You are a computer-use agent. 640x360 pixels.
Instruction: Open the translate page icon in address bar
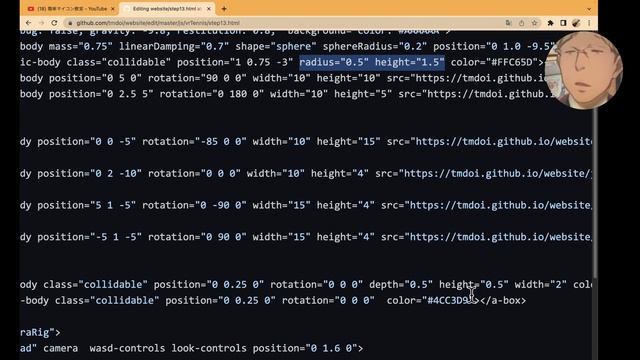pos(508,23)
